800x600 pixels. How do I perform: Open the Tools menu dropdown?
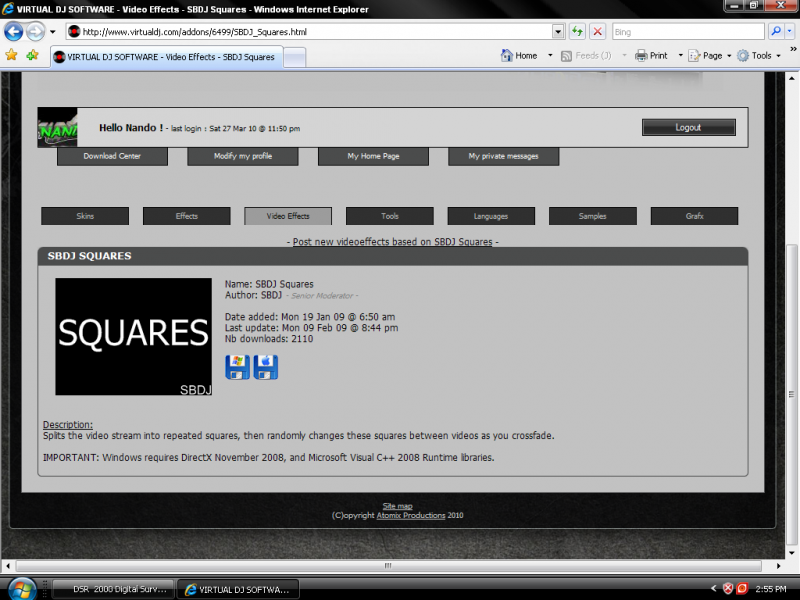pyautogui.click(x=759, y=56)
